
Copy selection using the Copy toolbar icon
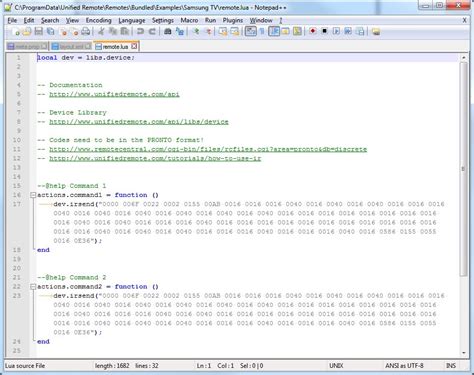tap(113, 32)
